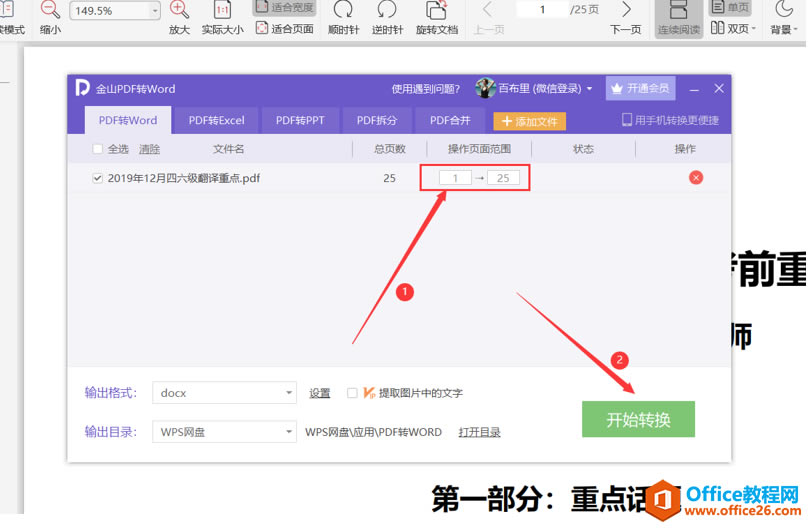Remove file with the red delete icon

696,178
